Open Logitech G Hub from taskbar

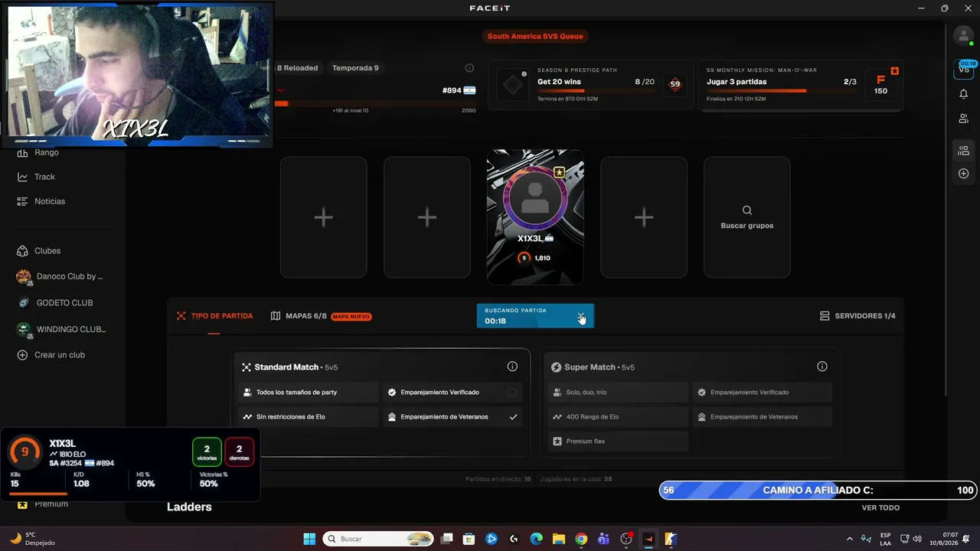[514, 539]
